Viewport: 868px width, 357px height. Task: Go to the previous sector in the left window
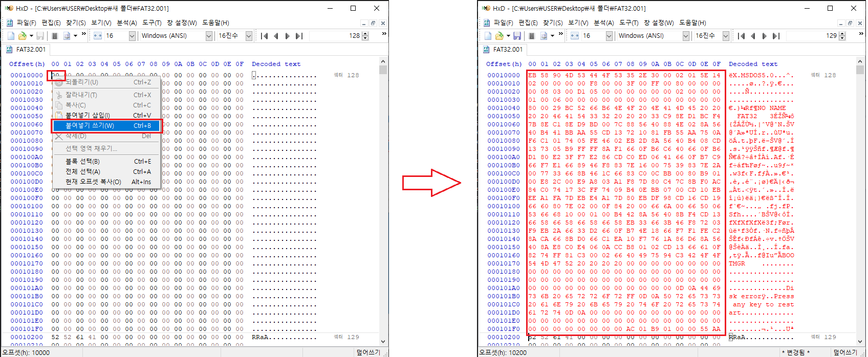pos(276,36)
